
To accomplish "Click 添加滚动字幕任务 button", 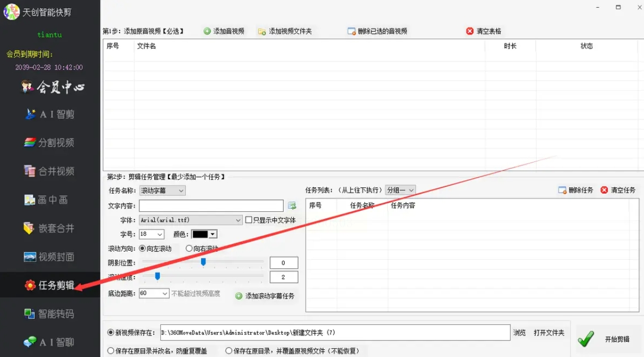I will pyautogui.click(x=265, y=296).
